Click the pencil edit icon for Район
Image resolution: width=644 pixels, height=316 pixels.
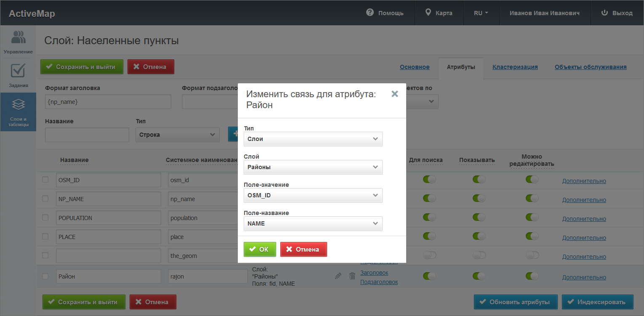(x=338, y=276)
